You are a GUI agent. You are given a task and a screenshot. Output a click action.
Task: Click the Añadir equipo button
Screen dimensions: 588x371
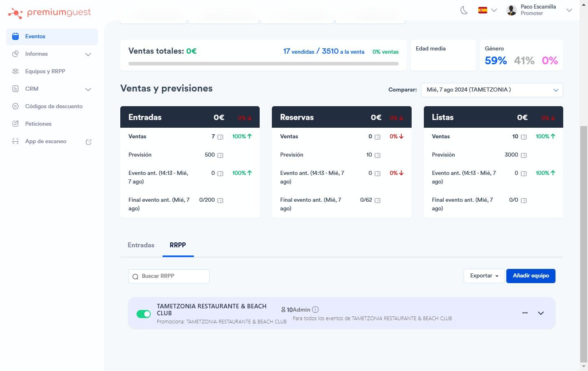[531, 276]
